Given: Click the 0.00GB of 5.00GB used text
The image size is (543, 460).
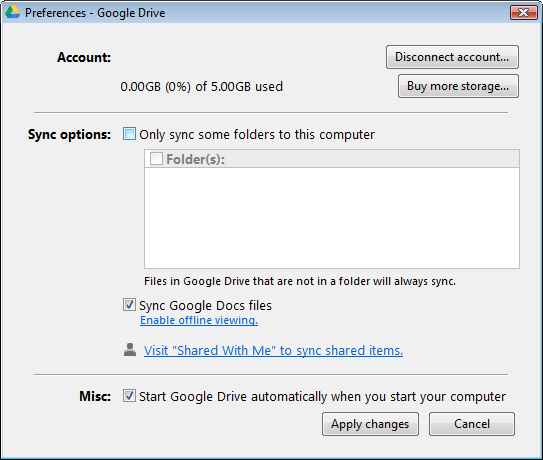Looking at the screenshot, I should (202, 87).
